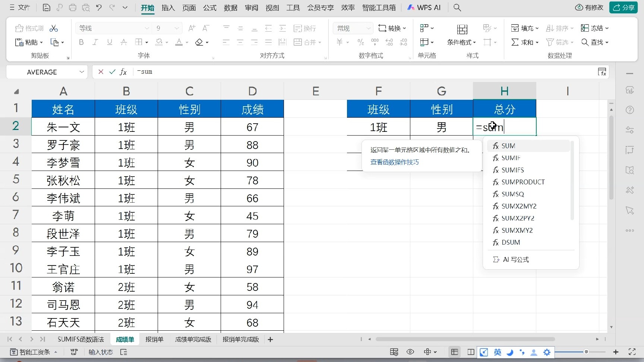Switch to 报销单 sheet tab
The image size is (644, 362).
tap(154, 339)
